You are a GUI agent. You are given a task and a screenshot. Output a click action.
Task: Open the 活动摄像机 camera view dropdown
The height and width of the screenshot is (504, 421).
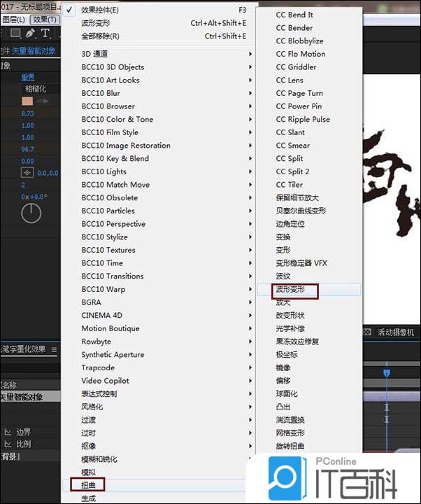[396, 332]
